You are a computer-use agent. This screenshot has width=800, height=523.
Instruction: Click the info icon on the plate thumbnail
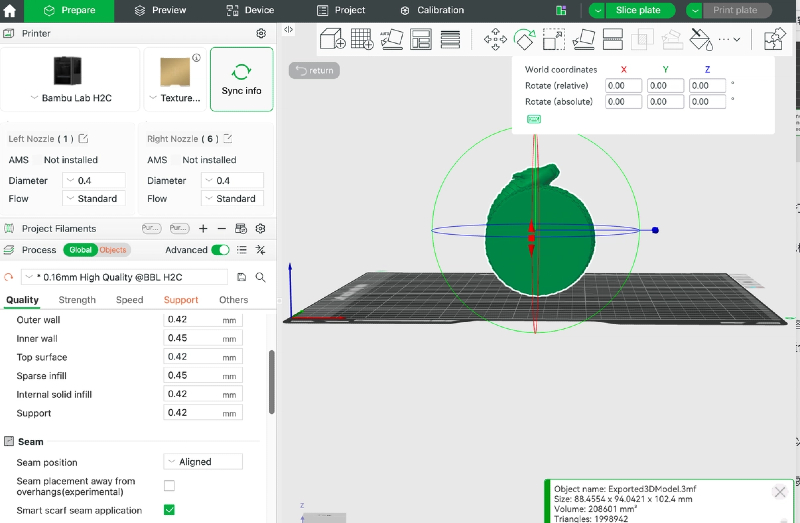196,58
